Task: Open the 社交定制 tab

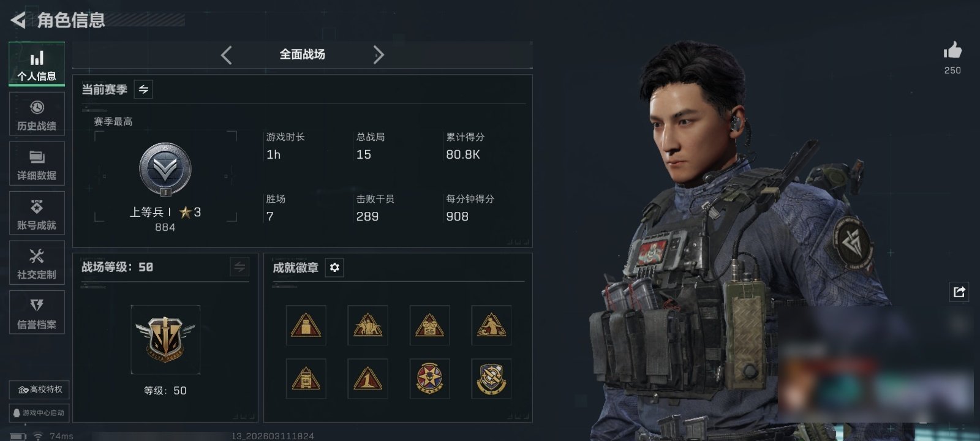Action: pyautogui.click(x=37, y=262)
